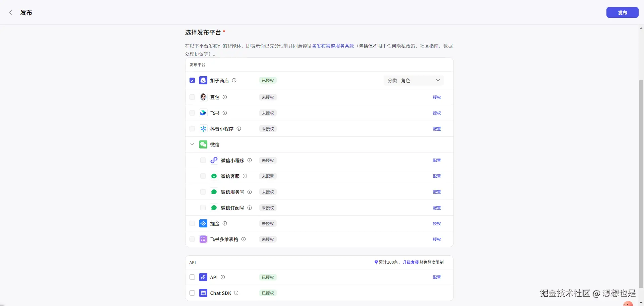Click the info icon beside 掘金

(x=225, y=223)
